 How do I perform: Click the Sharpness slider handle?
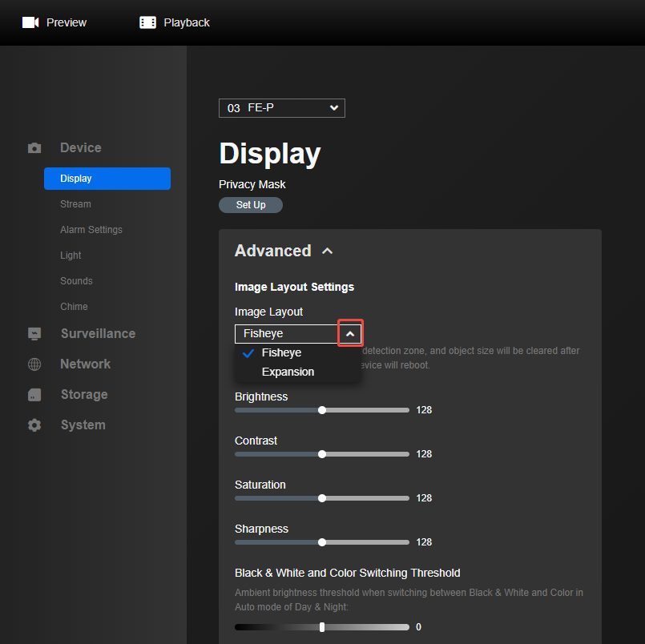click(322, 542)
